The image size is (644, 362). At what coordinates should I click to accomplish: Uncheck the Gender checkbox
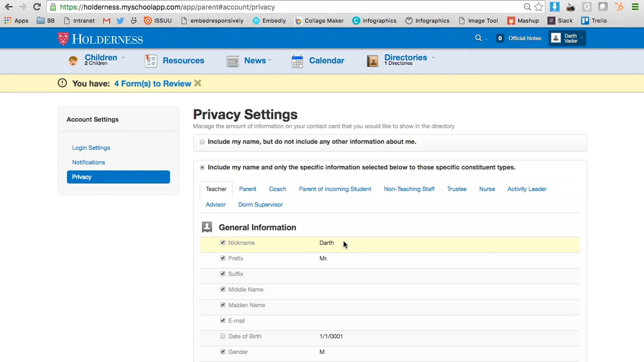pos(223,352)
